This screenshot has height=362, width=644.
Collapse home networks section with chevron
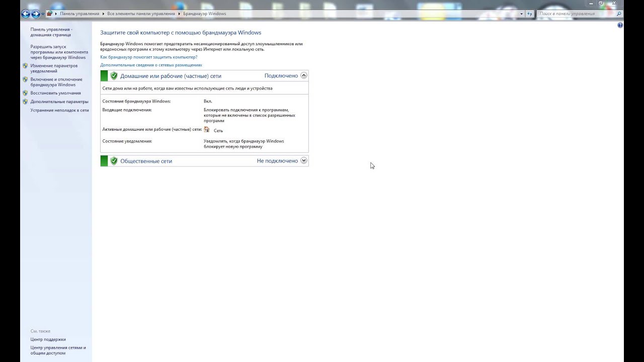[303, 75]
